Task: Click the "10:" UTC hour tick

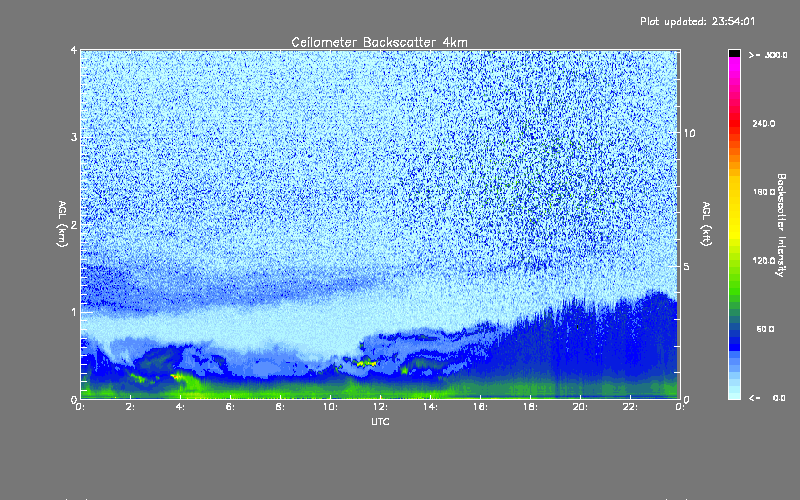Action: click(331, 407)
